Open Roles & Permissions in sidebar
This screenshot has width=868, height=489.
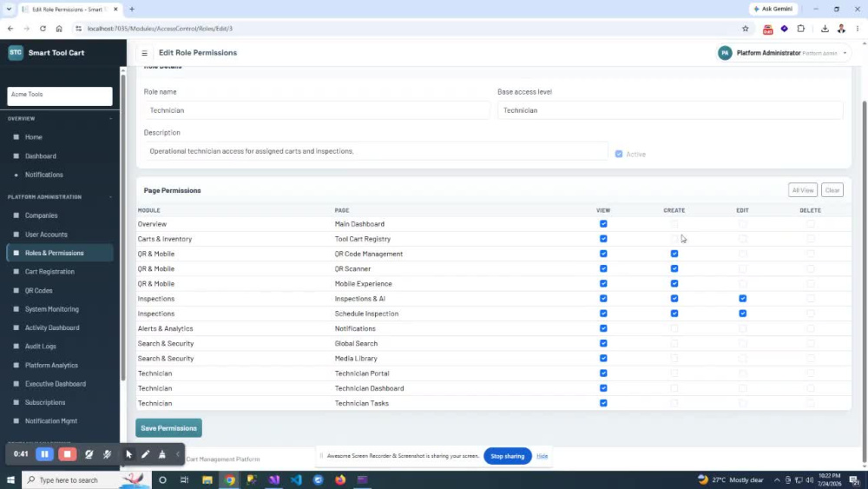[x=60, y=253]
